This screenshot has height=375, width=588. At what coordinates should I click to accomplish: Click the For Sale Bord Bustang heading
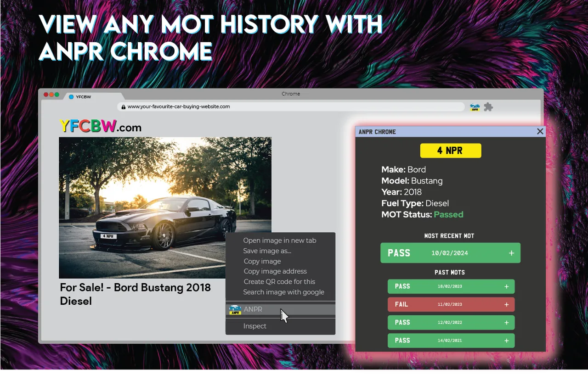(x=136, y=294)
